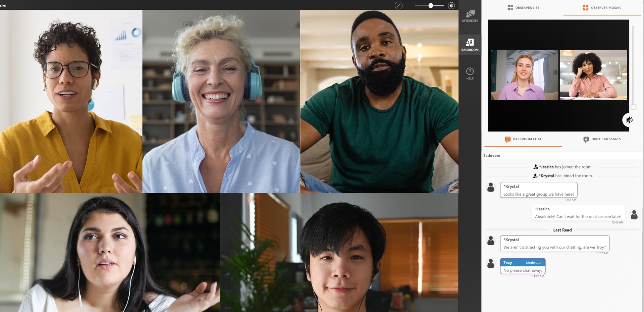
Task: Select the curly-haired observer's video thumbnail
Action: [x=593, y=75]
